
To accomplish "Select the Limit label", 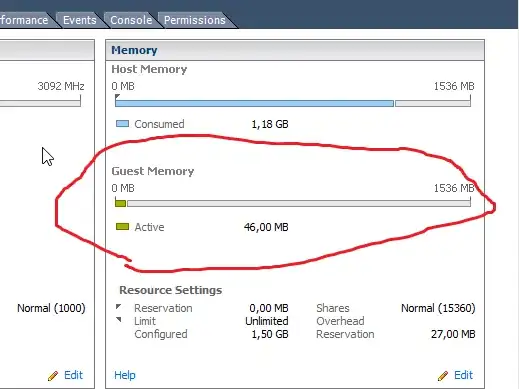I will tap(145, 321).
